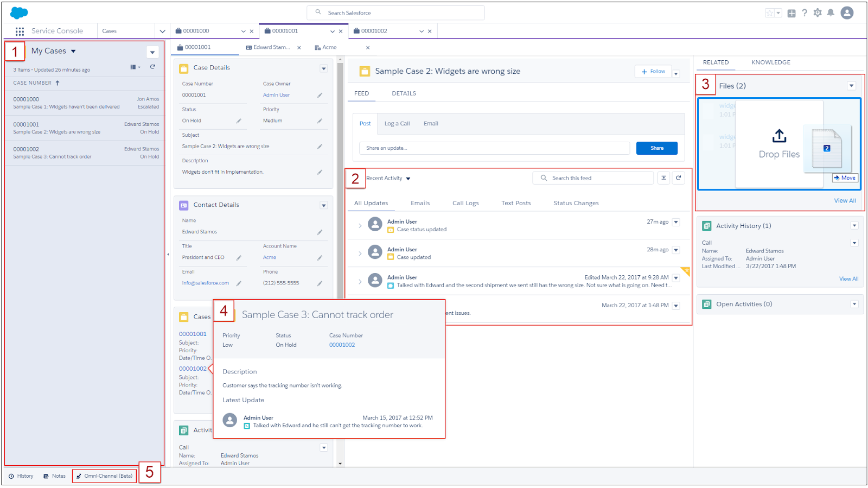Viewport: 868px width, 488px height.
Task: Click the 'Share an update' text box
Action: point(494,148)
